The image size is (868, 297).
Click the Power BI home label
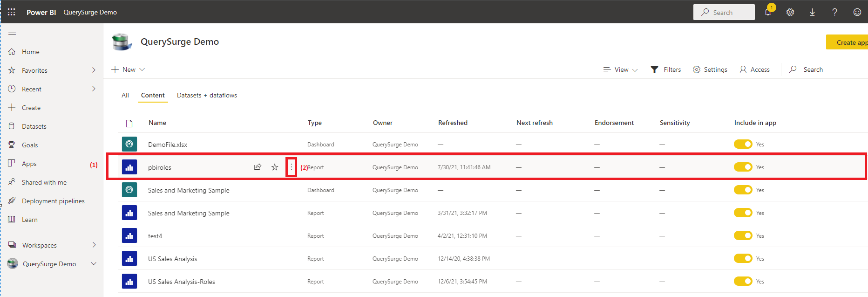(41, 12)
